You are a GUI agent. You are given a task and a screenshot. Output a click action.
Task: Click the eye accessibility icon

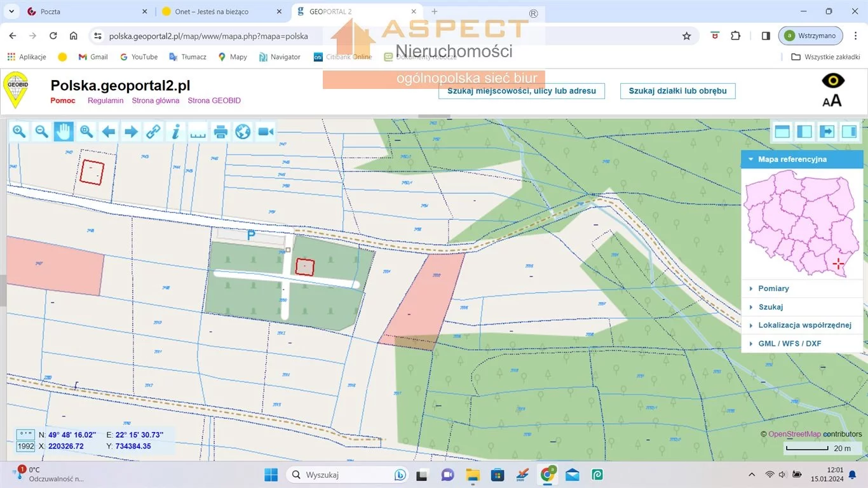(833, 81)
